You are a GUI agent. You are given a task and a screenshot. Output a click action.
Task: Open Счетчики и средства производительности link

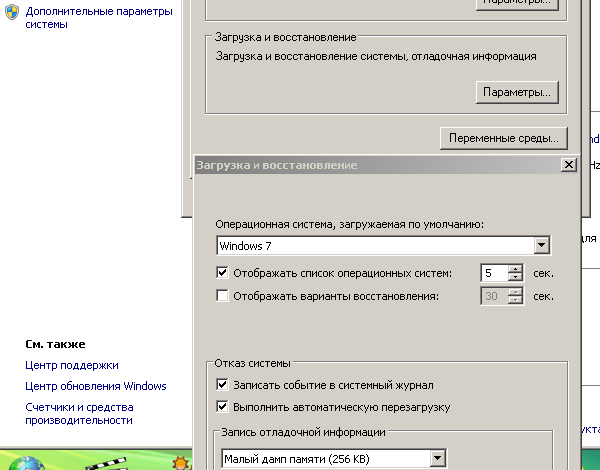[x=79, y=414]
